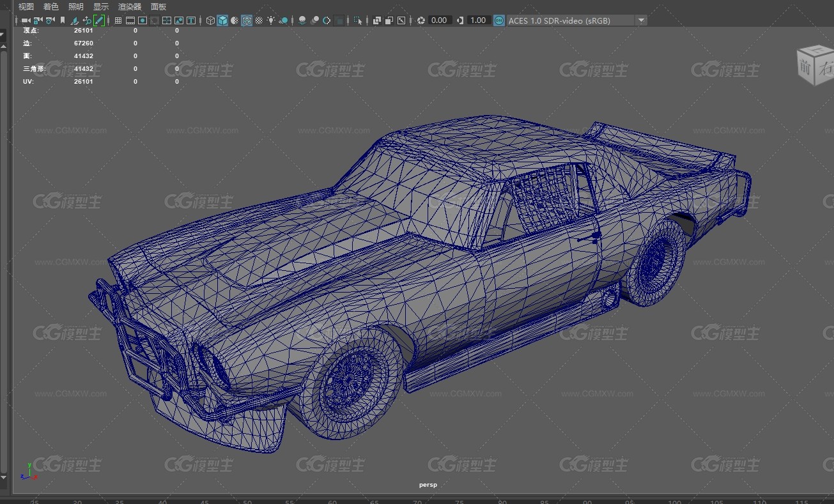This screenshot has width=834, height=504.
Task: Click the XRay icon
Action: [x=377, y=20]
